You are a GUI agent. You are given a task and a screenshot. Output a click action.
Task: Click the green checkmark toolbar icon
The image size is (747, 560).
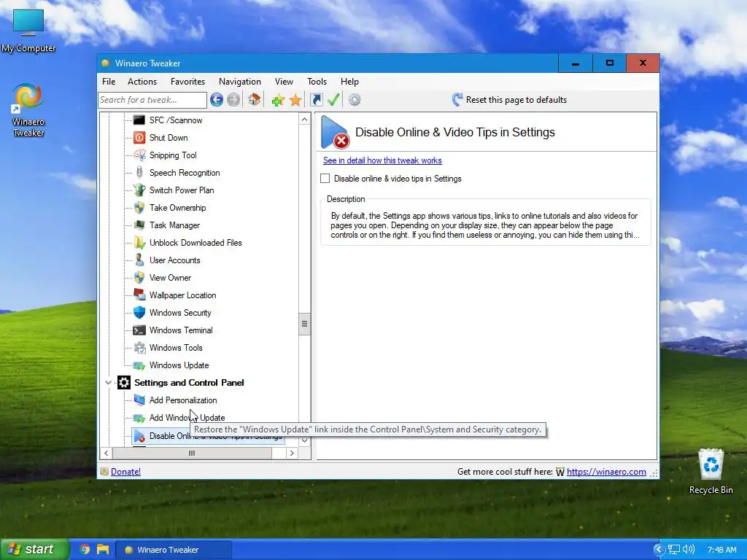[x=333, y=99]
